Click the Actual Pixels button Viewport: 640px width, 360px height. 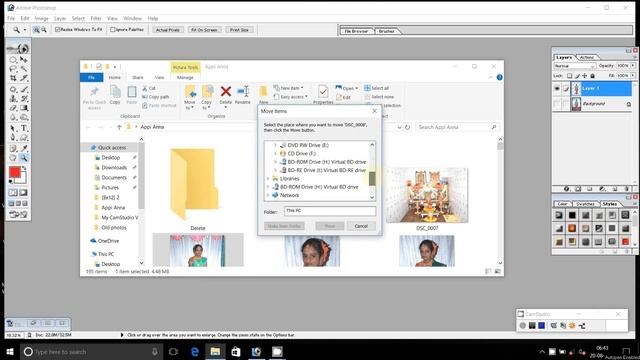coord(168,30)
